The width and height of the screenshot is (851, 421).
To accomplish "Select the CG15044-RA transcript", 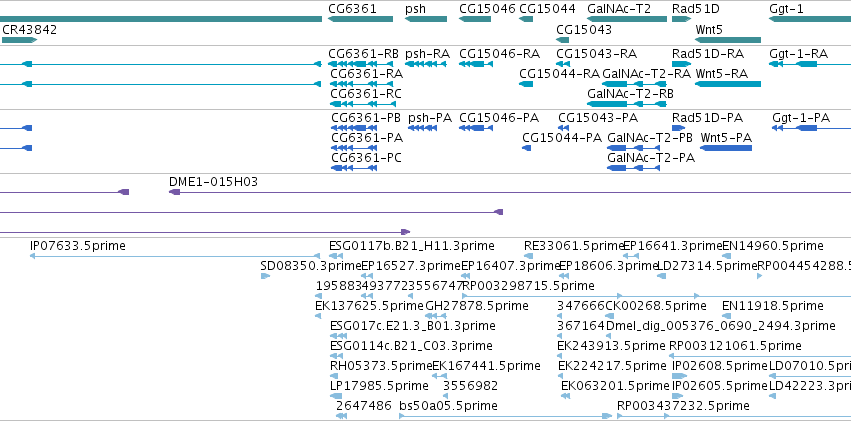I will pyautogui.click(x=526, y=84).
